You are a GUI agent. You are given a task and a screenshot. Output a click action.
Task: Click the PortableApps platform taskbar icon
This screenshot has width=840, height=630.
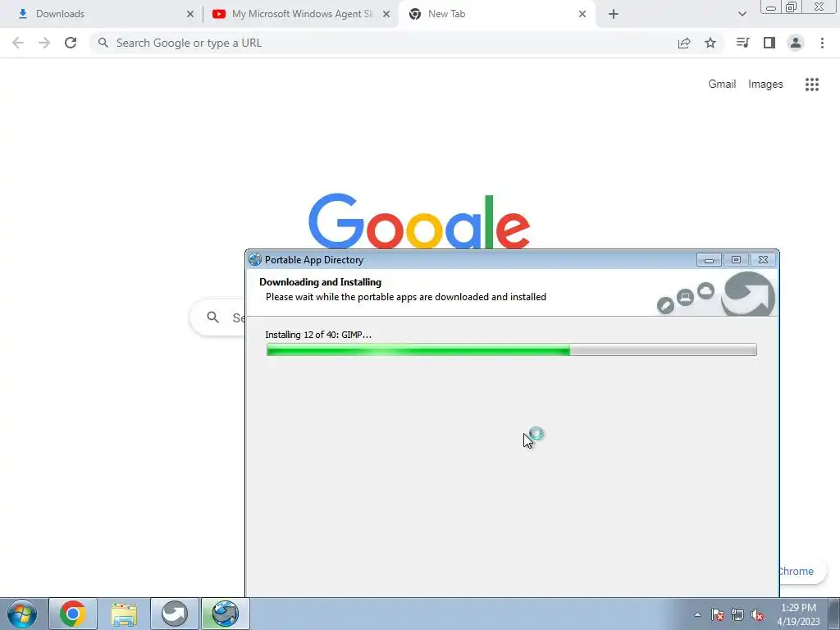pos(175,614)
